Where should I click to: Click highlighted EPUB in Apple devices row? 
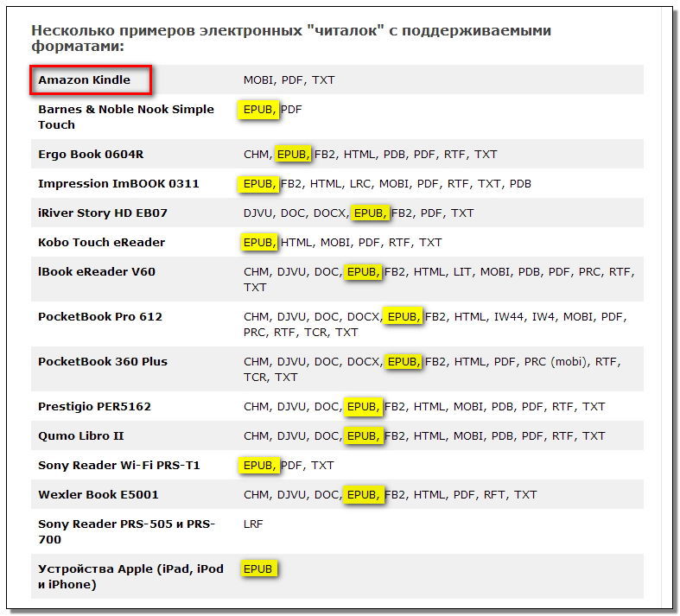258,569
